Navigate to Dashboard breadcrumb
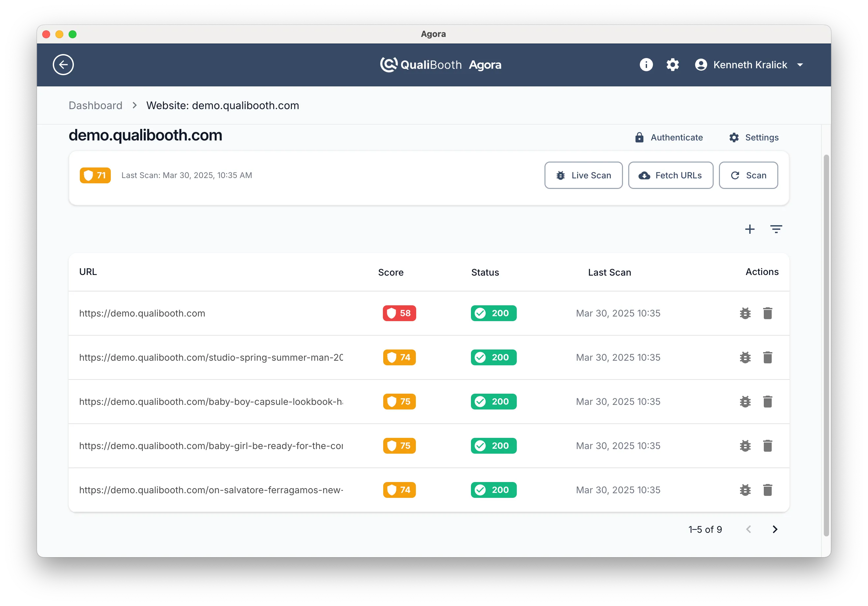This screenshot has width=868, height=606. [x=95, y=106]
